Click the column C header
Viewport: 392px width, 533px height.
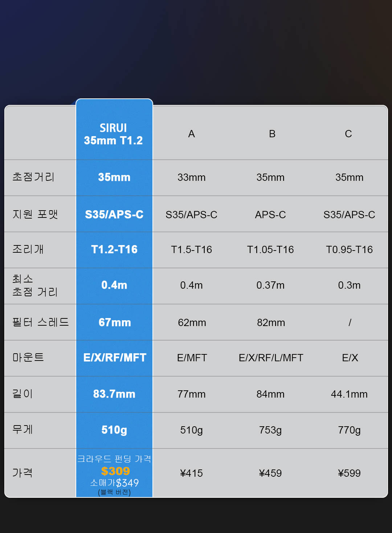(x=348, y=134)
